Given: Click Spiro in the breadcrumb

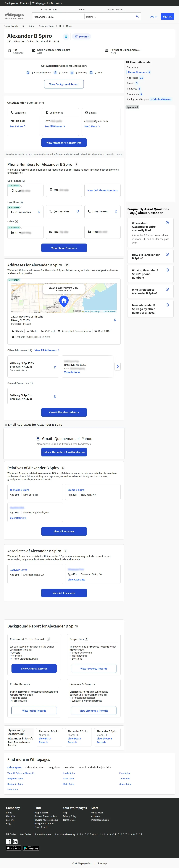Looking at the screenshot, I should click(x=31, y=26).
